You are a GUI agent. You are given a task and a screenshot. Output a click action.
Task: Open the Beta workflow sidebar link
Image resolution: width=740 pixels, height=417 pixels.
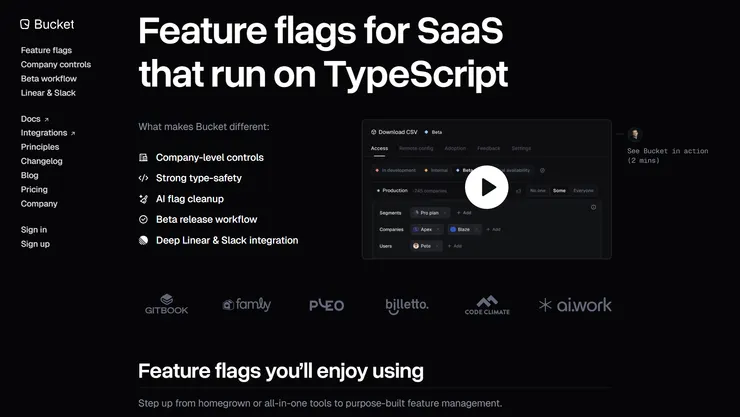(x=49, y=78)
